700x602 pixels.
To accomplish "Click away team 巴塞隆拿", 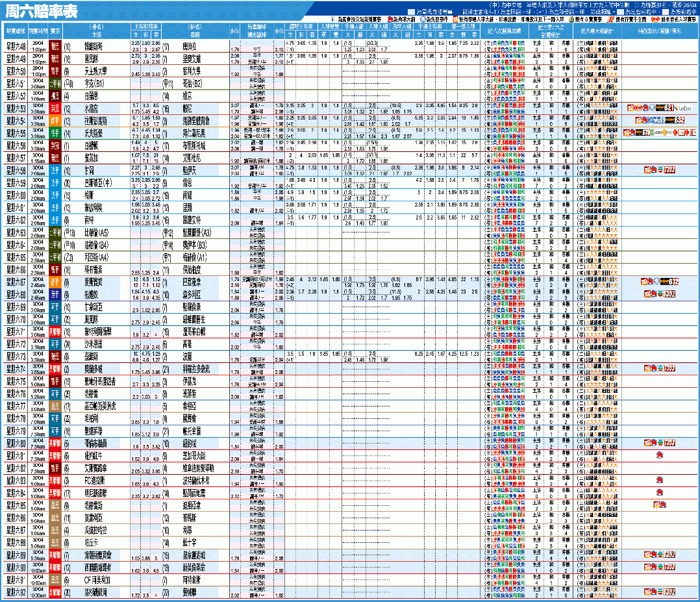I will (x=192, y=282).
